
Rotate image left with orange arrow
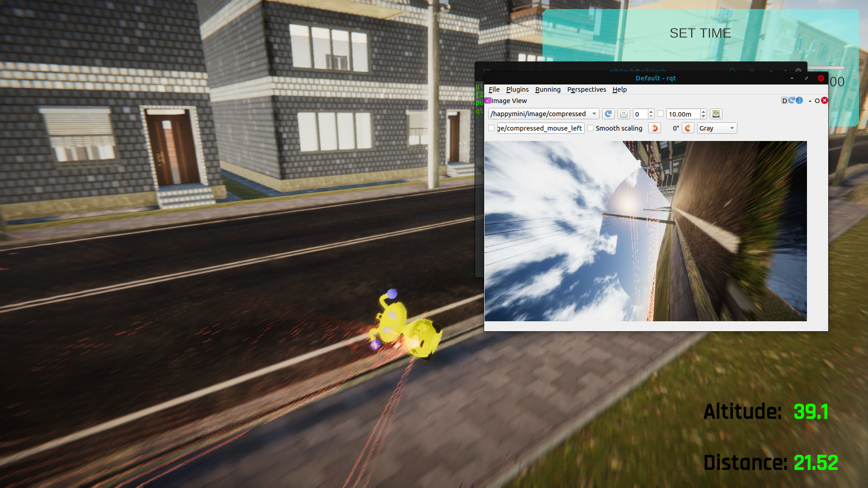point(654,128)
